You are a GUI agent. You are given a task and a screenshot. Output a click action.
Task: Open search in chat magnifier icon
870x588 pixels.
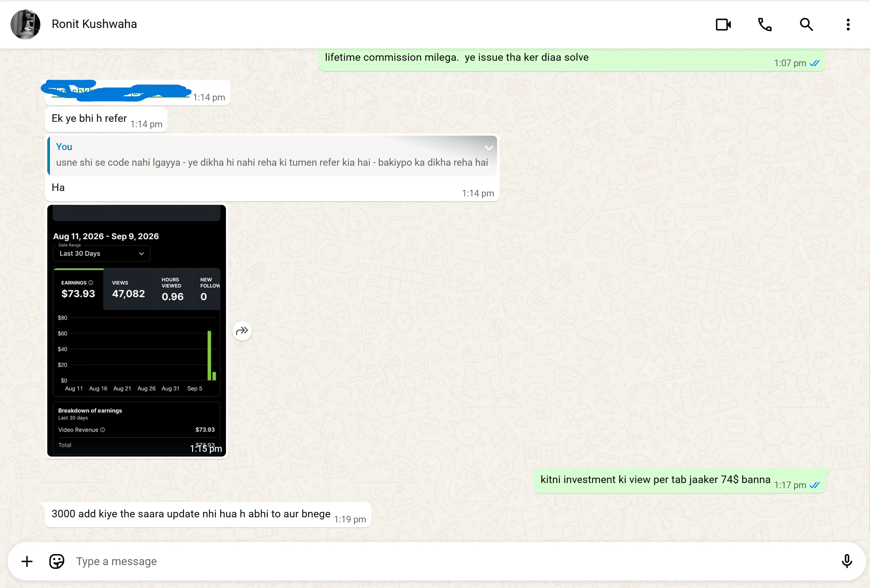coord(807,25)
